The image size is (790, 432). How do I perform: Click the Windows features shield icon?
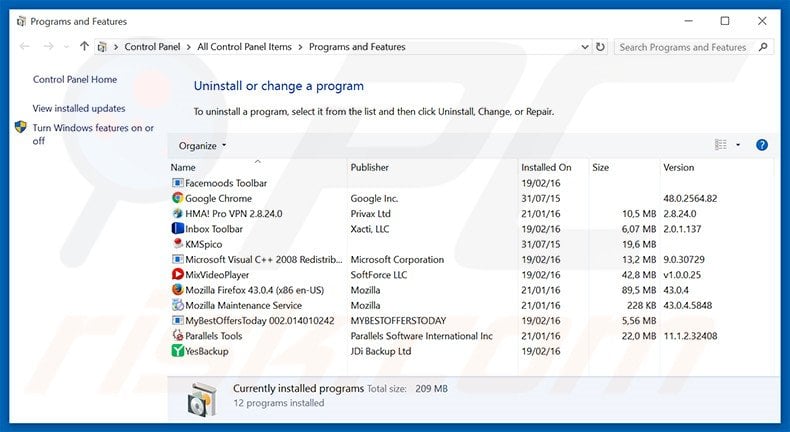[x=21, y=127]
